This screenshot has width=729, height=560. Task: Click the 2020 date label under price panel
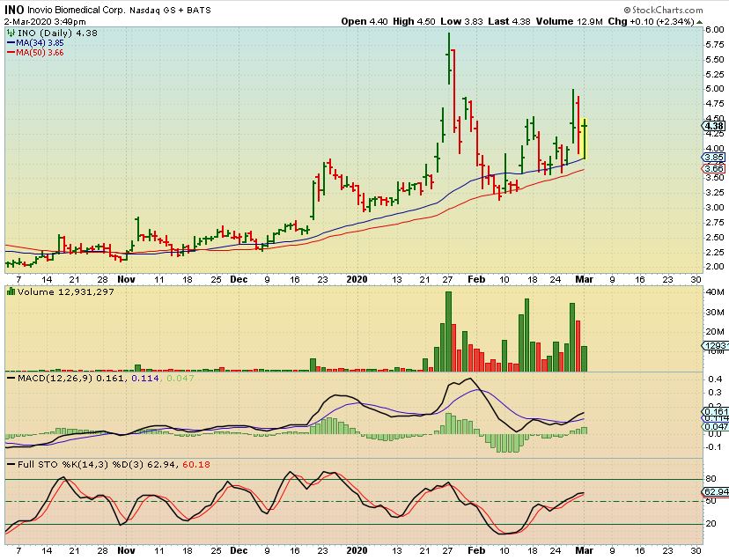click(x=357, y=279)
